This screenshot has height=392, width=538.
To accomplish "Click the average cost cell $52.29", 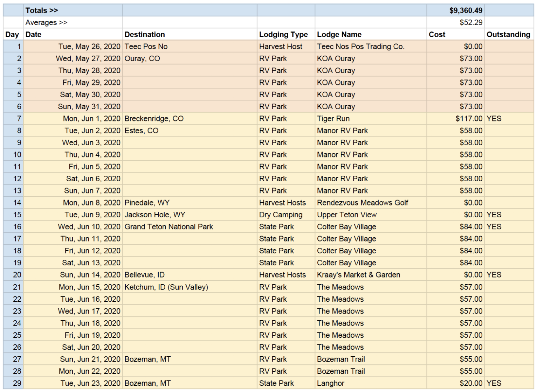I will (x=471, y=22).
